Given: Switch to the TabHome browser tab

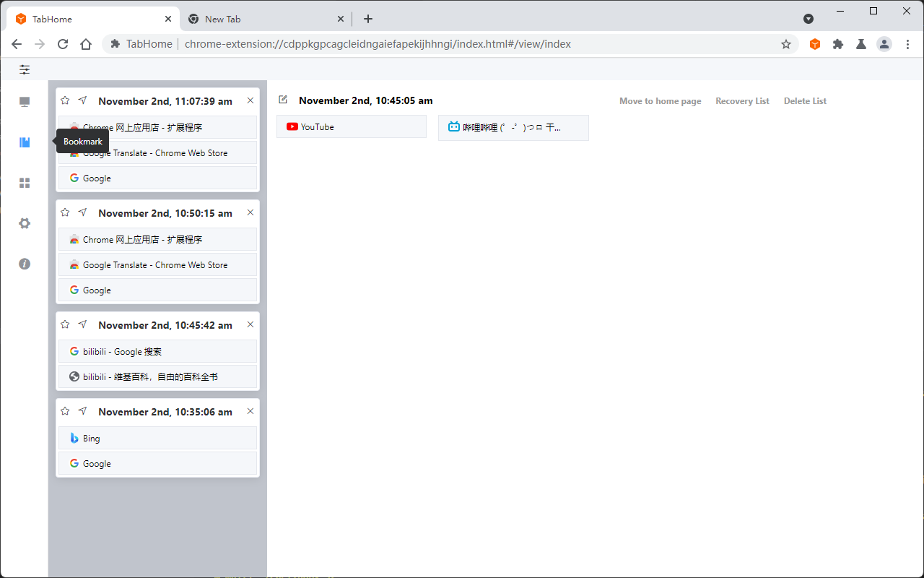Looking at the screenshot, I should tap(92, 19).
